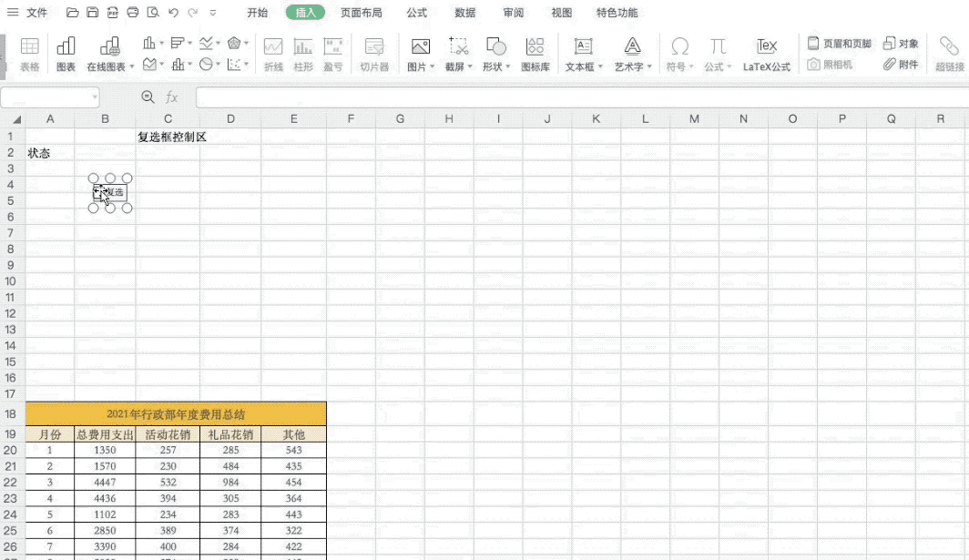Switch to the 公式 ribbon tab

(416, 13)
